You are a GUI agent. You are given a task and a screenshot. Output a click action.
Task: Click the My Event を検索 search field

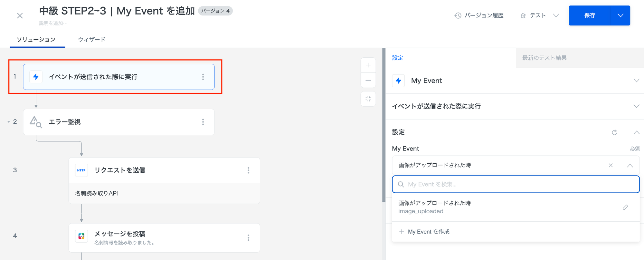tap(515, 184)
